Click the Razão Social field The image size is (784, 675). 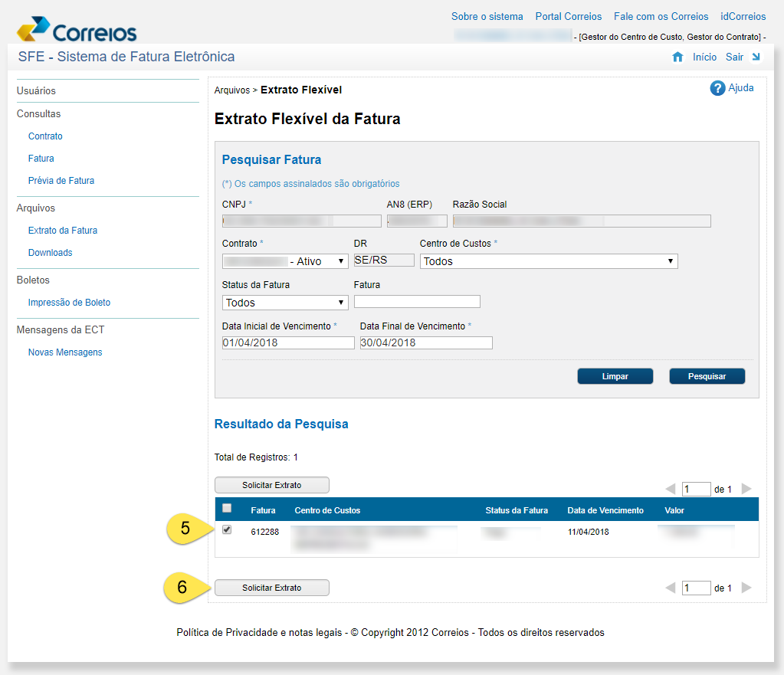pos(582,221)
